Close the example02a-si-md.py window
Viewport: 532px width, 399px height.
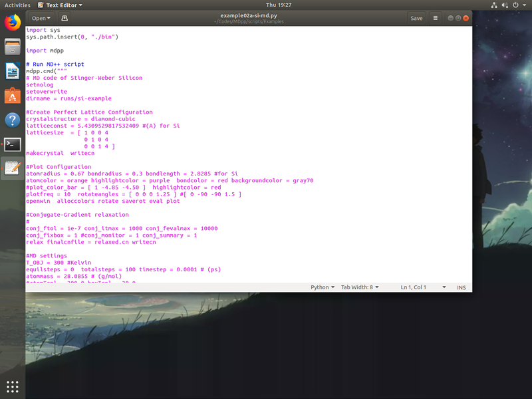466,19
